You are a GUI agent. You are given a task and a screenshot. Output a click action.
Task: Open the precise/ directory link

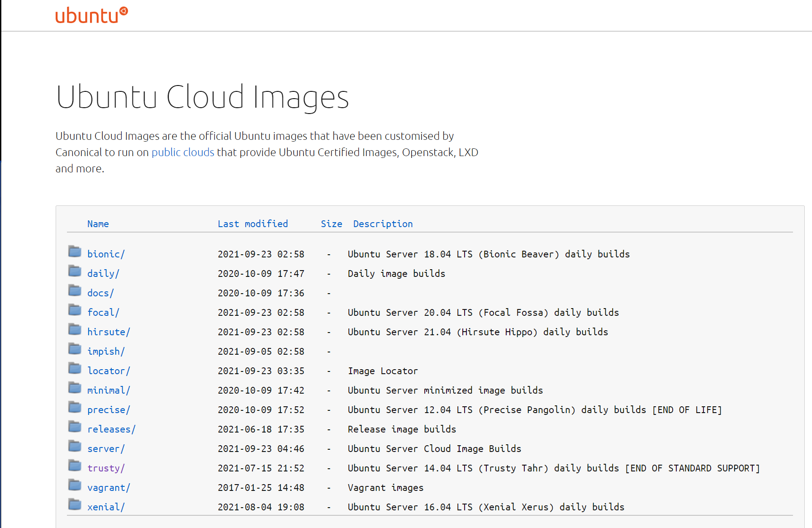tap(109, 410)
